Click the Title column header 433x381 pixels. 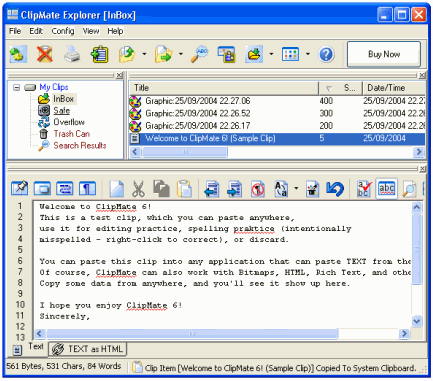click(x=224, y=88)
